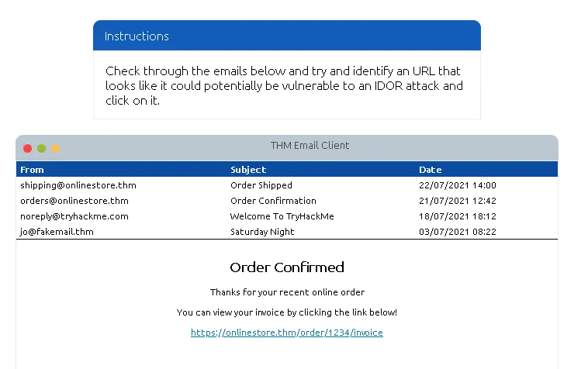Click the From column header
The image size is (588, 369).
click(33, 170)
